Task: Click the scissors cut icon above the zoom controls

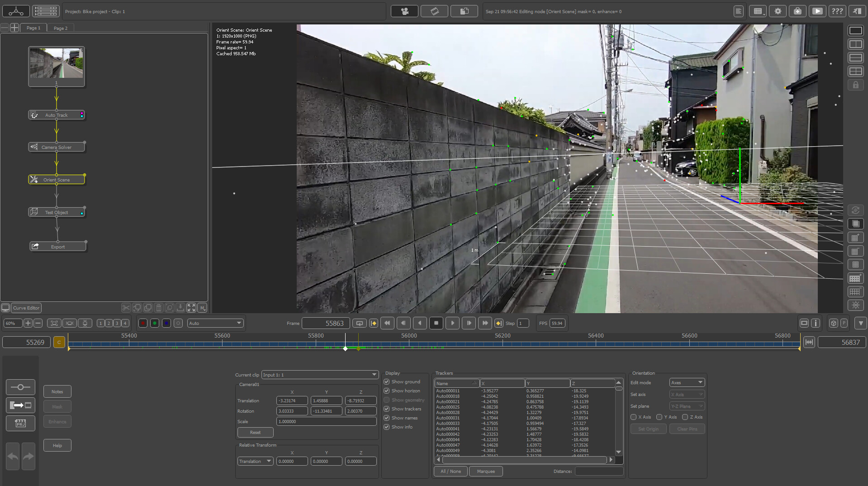Action: coord(126,308)
